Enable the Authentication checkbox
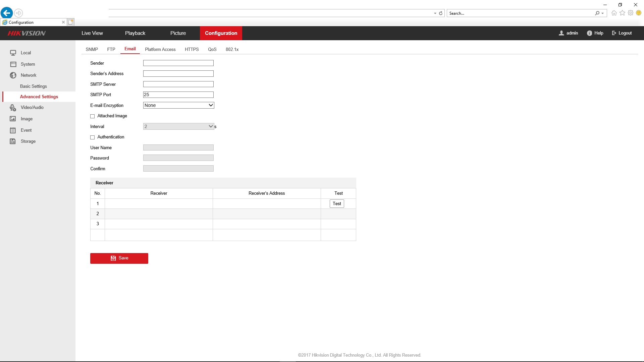The image size is (644, 362). click(93, 137)
